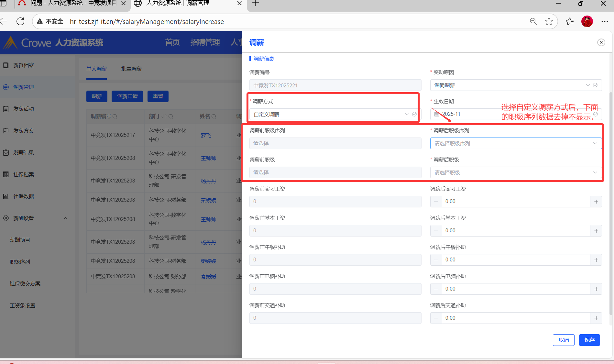
Task: Increase 调薪后基本工资 with the plus button
Action: coord(596,231)
